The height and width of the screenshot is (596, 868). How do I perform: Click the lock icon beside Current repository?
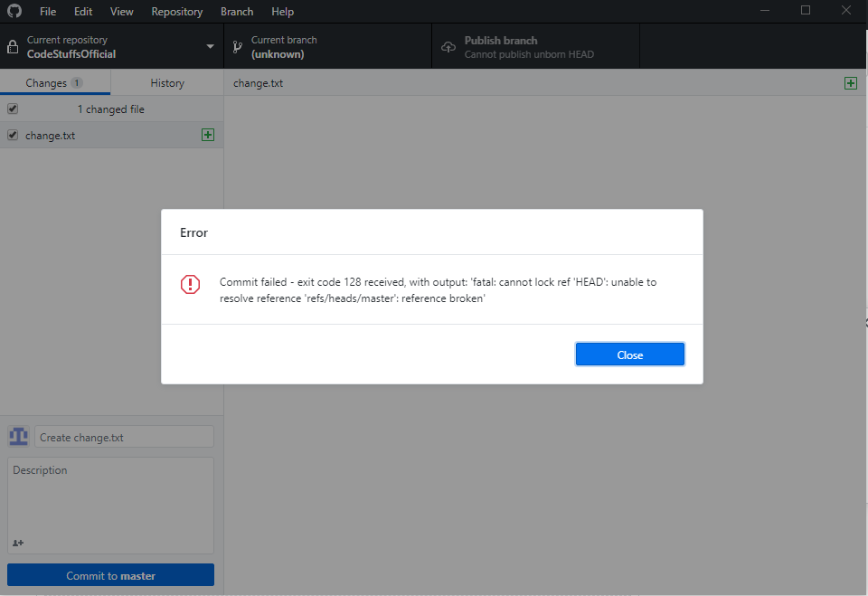[12, 45]
